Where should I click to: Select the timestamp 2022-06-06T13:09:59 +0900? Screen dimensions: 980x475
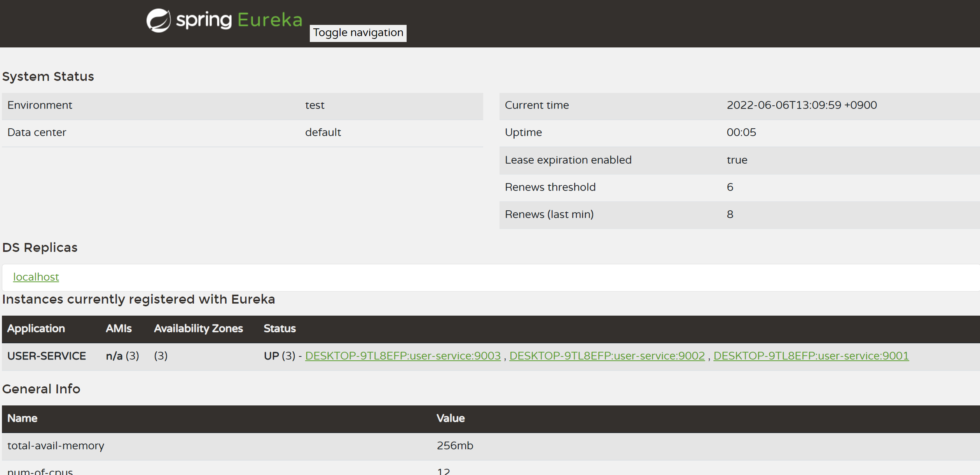pos(802,105)
